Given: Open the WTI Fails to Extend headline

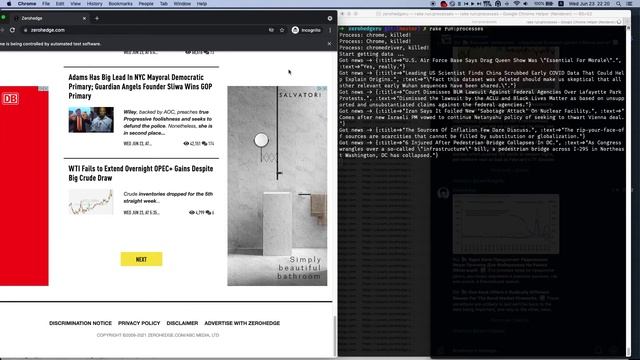Looking at the screenshot, I should click(x=140, y=173).
